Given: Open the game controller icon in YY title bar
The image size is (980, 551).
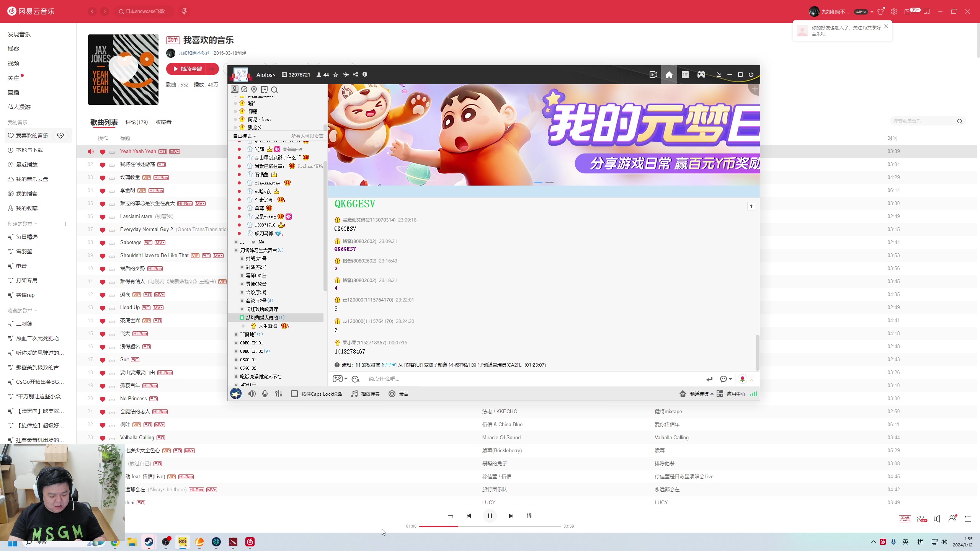Looking at the screenshot, I should pos(701,75).
